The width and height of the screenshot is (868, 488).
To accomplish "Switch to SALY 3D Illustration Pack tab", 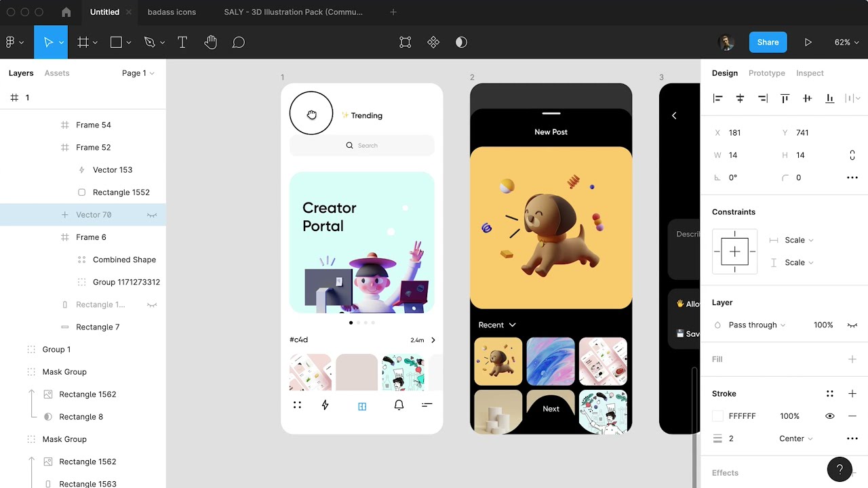I will (x=293, y=12).
